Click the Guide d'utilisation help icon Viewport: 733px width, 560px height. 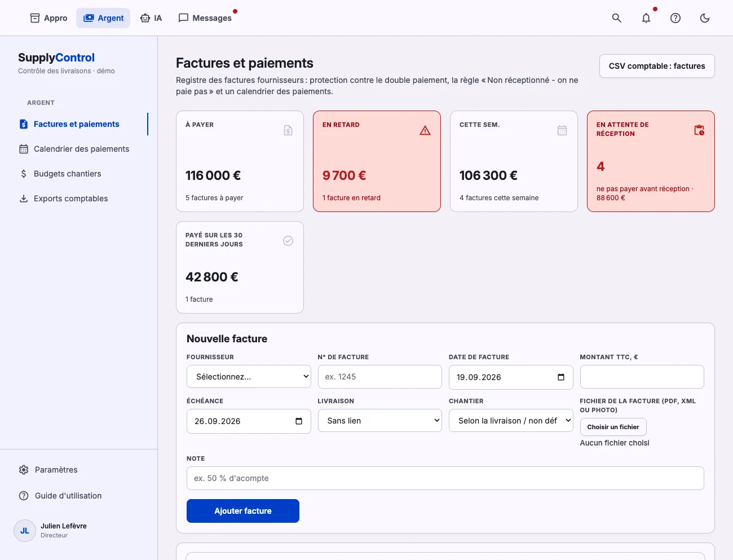pyautogui.click(x=24, y=496)
